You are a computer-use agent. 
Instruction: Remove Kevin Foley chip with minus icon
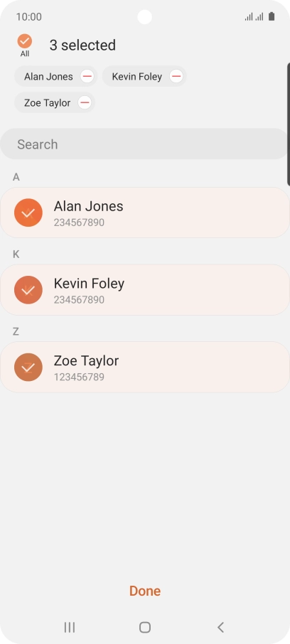[176, 76]
